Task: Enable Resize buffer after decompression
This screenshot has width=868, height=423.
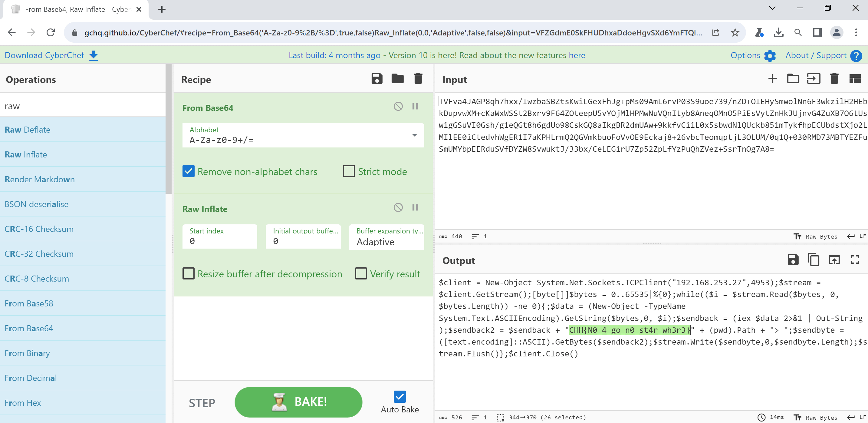Action: 188,274
